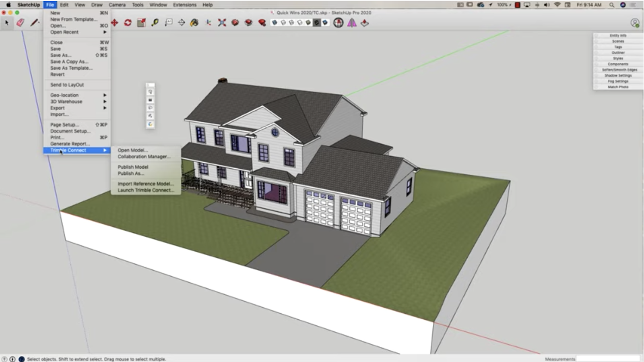The width and height of the screenshot is (644, 362).
Task: Choose Import Reference Model...
Action: 146,184
